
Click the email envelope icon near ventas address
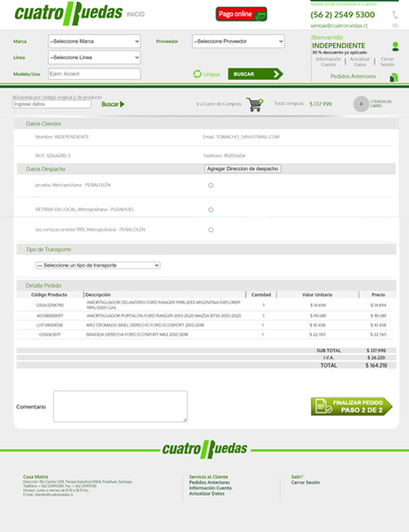pos(395,25)
